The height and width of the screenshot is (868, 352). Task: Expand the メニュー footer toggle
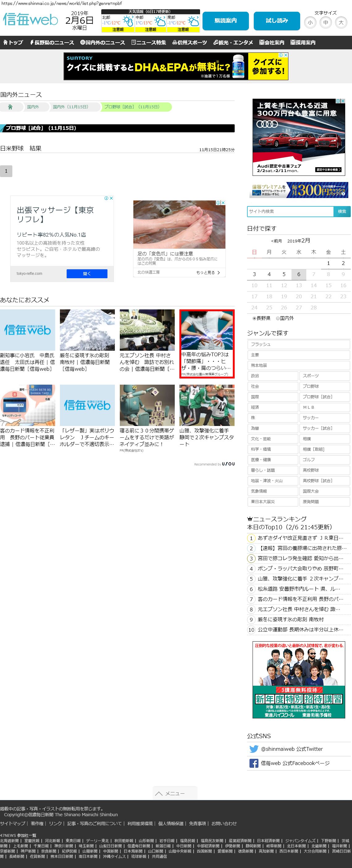pos(175,793)
